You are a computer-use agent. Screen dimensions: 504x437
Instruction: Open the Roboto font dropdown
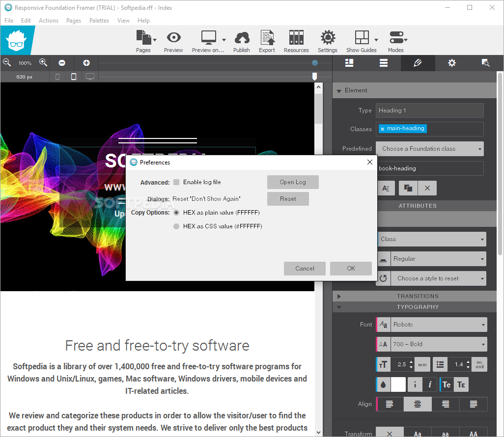(439, 325)
